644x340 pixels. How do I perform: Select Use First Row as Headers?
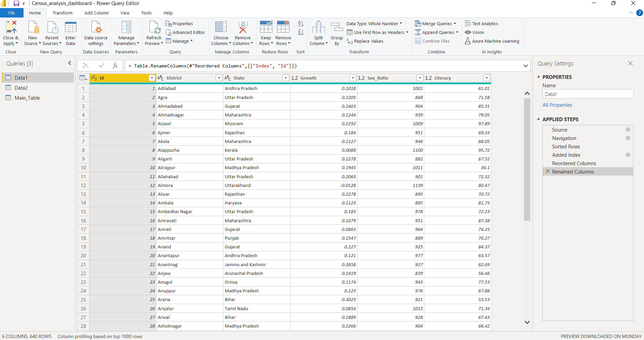point(378,32)
